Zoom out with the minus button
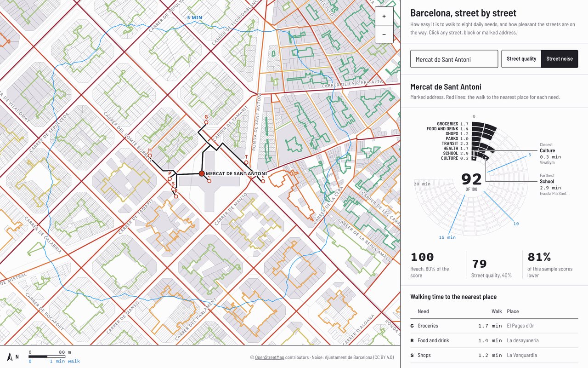Viewport: 588px width, 368px height. (x=384, y=34)
